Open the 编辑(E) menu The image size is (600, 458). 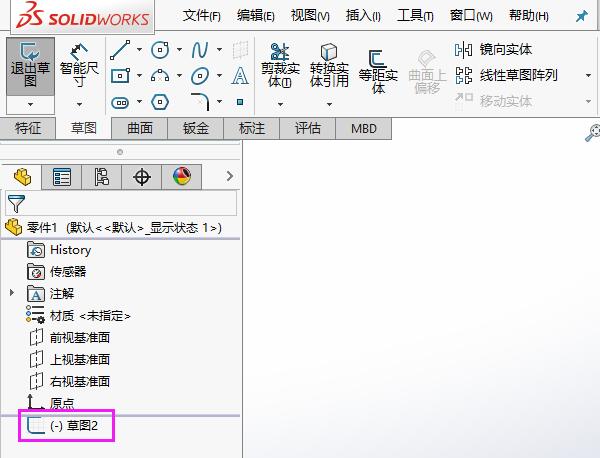tap(255, 16)
